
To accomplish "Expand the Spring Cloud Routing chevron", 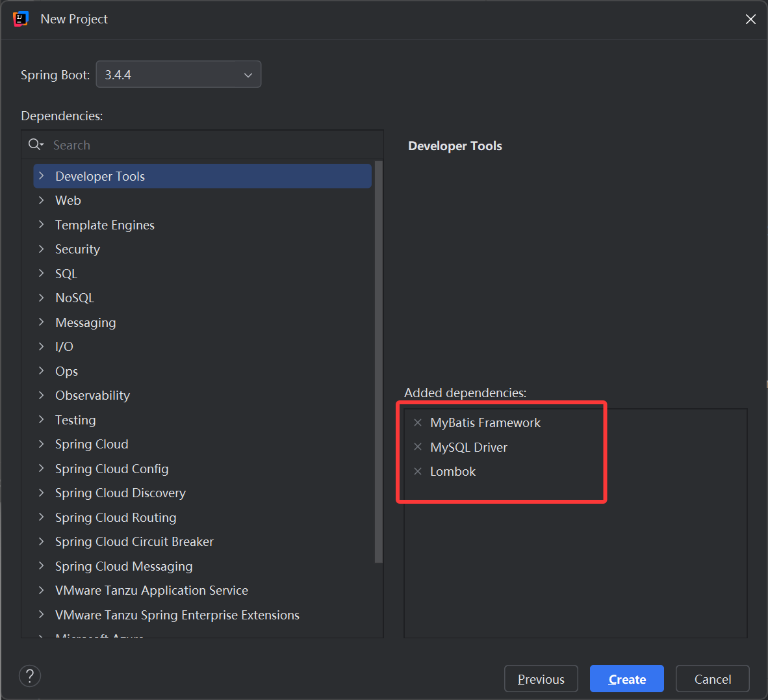I will [42, 517].
